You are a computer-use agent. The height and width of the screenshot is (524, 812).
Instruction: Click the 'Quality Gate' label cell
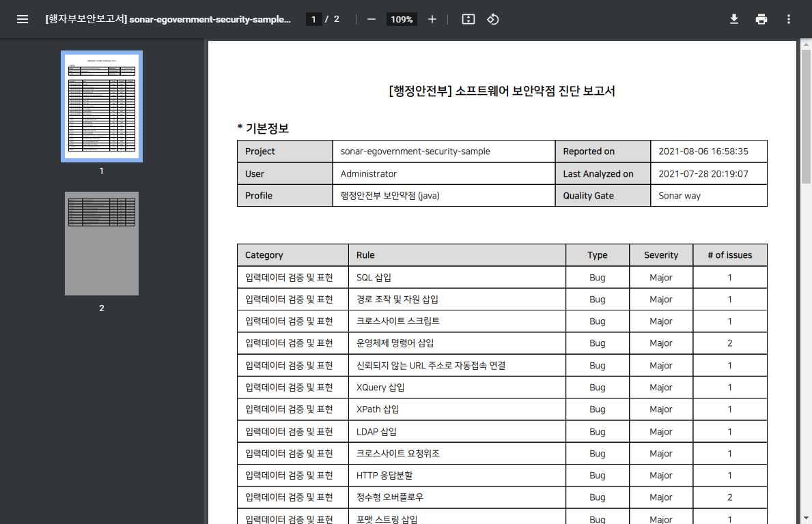[603, 196]
